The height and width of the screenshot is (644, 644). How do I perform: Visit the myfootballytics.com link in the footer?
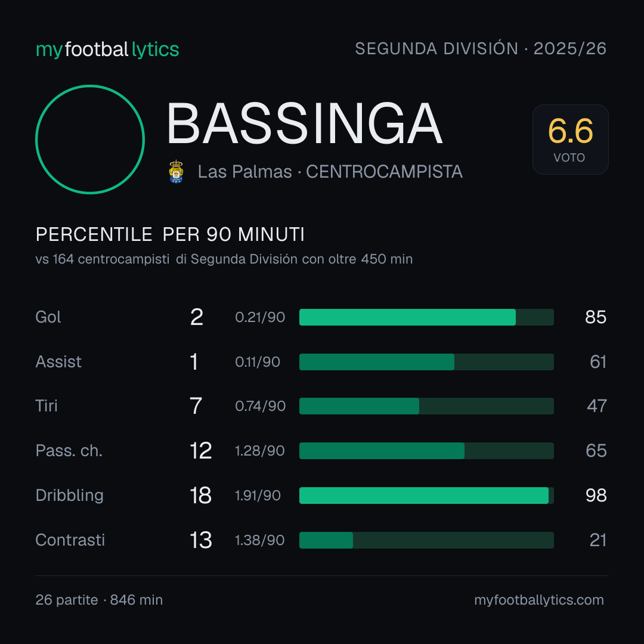click(x=539, y=600)
